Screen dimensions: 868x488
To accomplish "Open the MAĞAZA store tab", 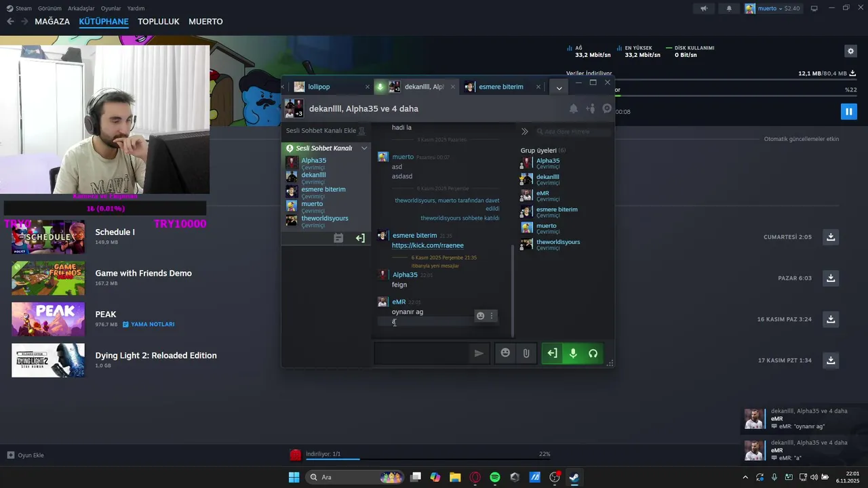I will click(52, 22).
